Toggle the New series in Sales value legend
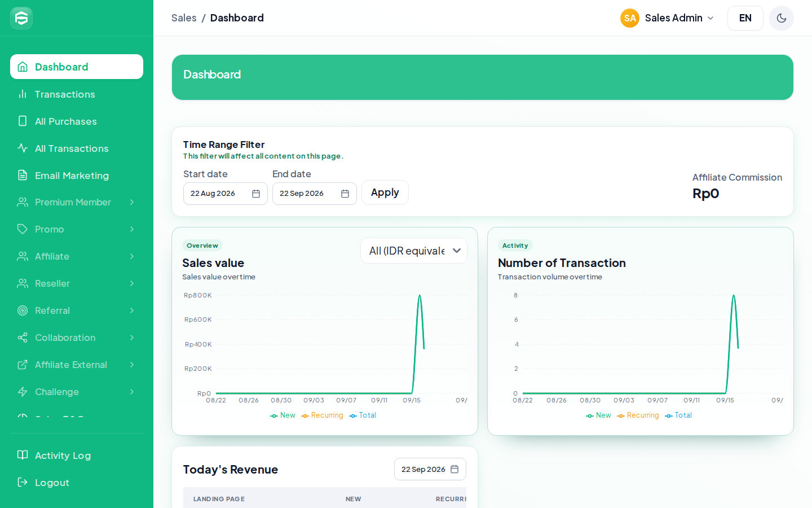The image size is (812, 508). (283, 415)
